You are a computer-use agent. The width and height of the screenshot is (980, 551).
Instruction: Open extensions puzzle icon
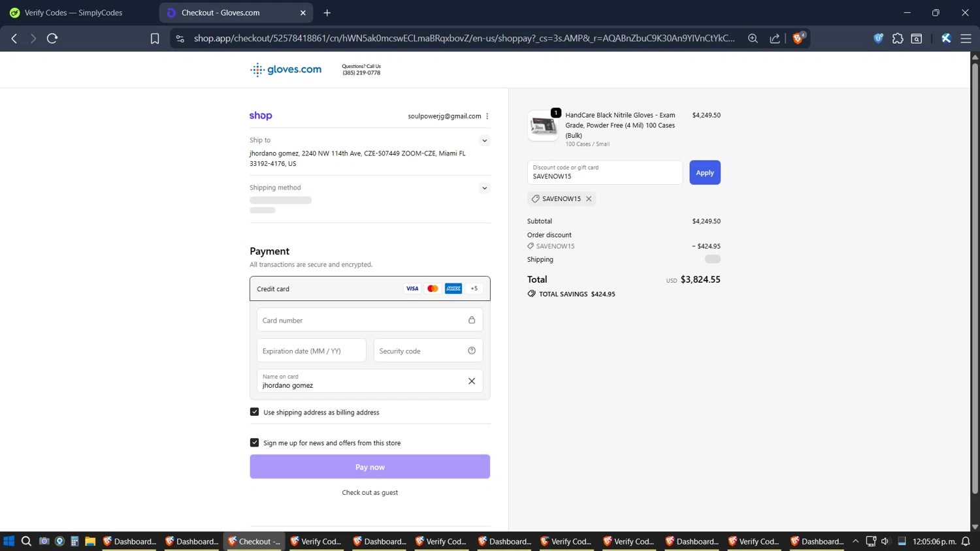(898, 39)
